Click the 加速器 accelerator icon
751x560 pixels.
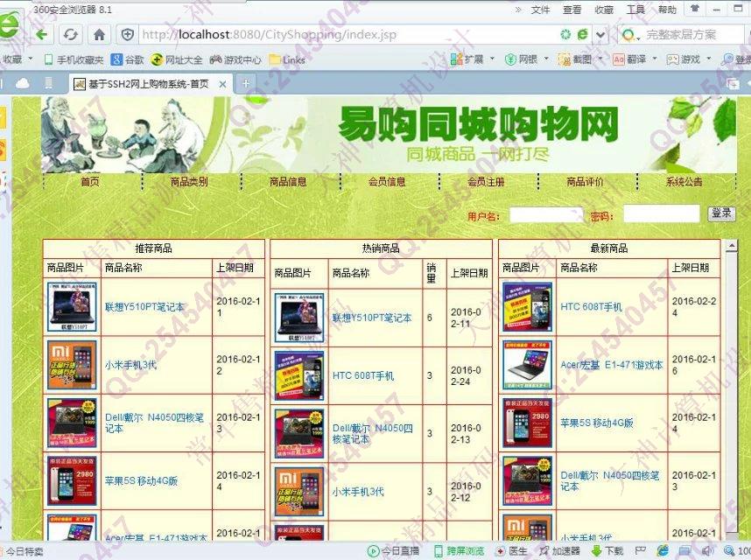tap(559, 551)
